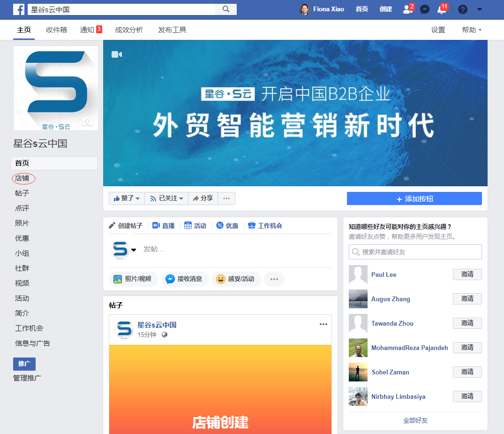The image size is (504, 434).
Task: Open the help question-mark icon
Action: click(x=462, y=9)
